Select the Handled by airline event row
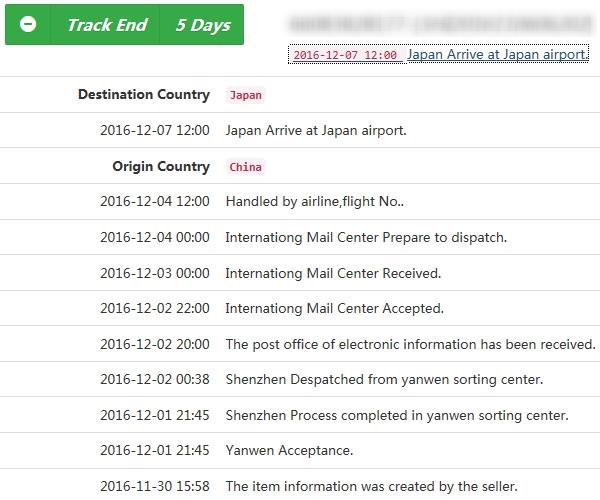The width and height of the screenshot is (600, 500). (x=300, y=201)
